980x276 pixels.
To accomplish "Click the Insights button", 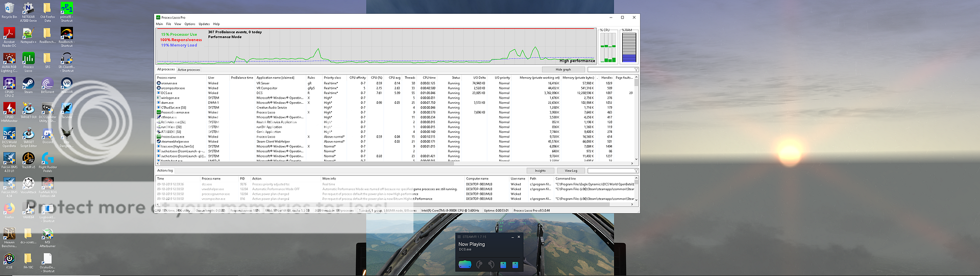I will click(540, 171).
